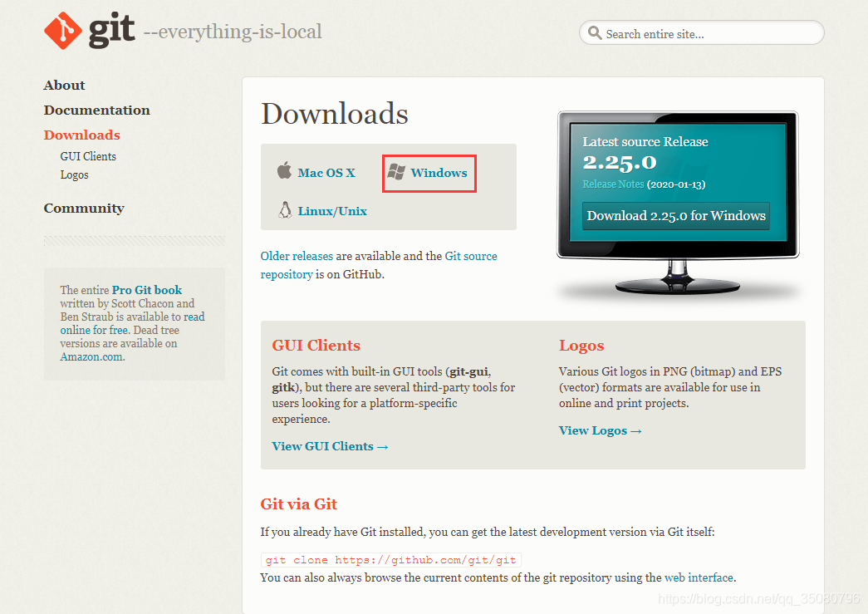Viewport: 868px width, 614px height.
Task: Click the --everything-is-local tagline
Action: click(233, 32)
